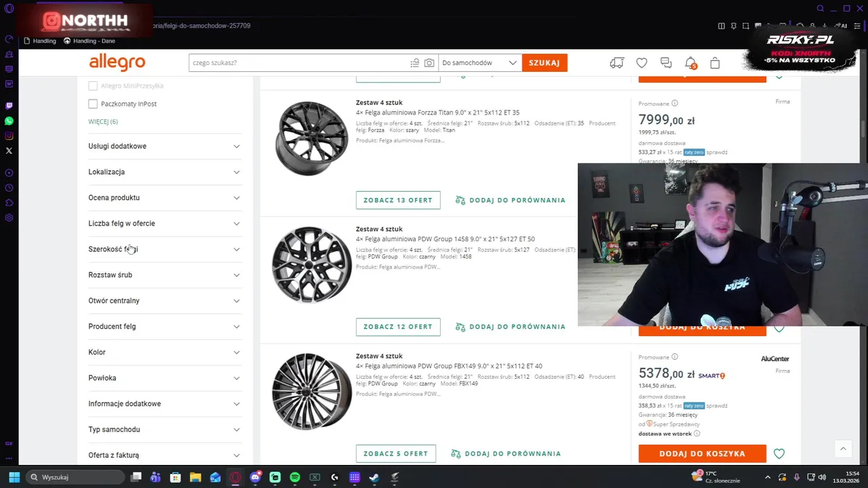Viewport: 868px width, 488px height.
Task: Open File Explorer from the taskbar
Action: (x=195, y=477)
